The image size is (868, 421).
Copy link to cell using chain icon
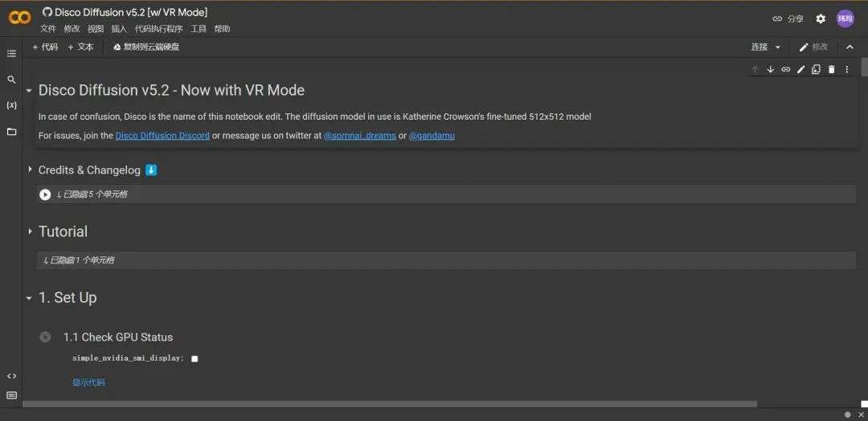click(x=785, y=69)
